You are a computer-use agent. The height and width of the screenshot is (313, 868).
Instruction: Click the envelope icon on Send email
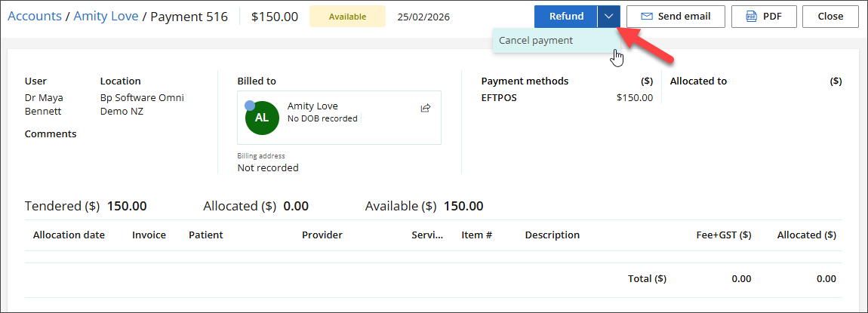coord(646,17)
